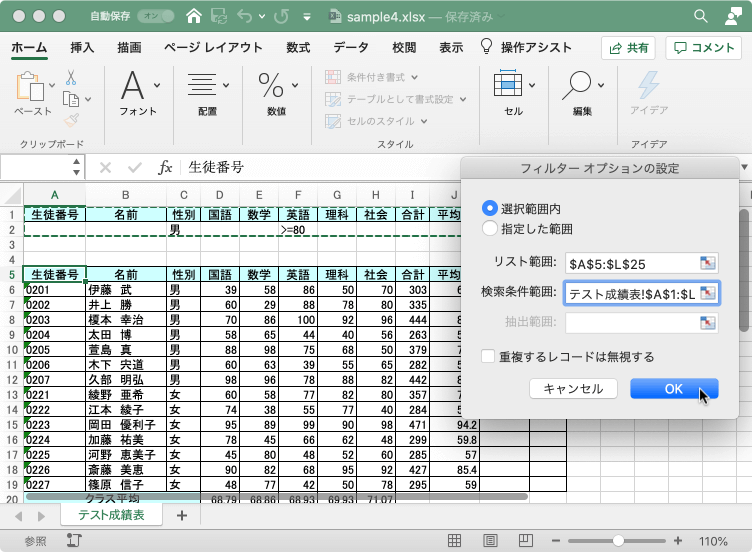Collapse dialog via リスト範囲 range picker icon
The height and width of the screenshot is (552, 752).
pos(707,263)
